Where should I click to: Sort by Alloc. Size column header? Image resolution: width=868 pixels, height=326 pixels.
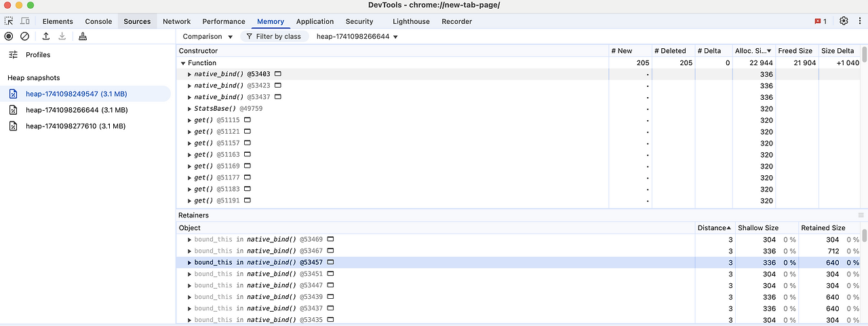[x=754, y=51]
